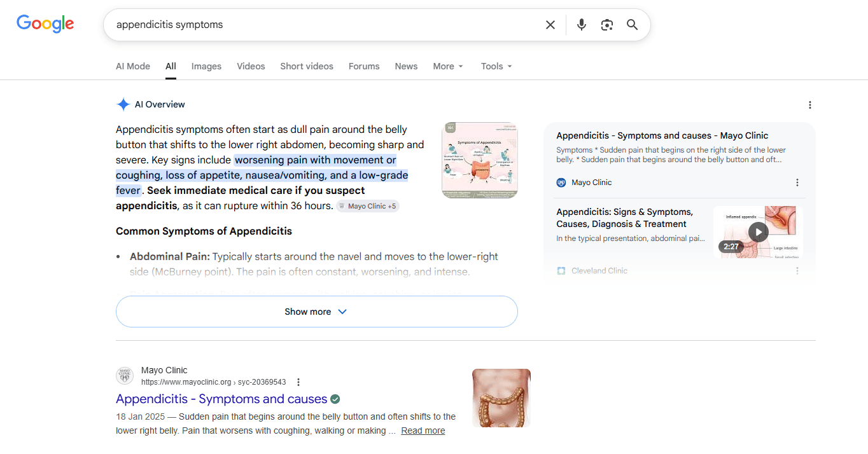The image size is (868, 454).
Task: Open the Short videos tab
Action: (x=307, y=66)
